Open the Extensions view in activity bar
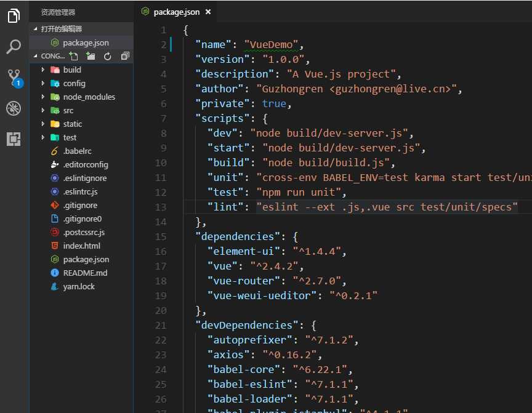This screenshot has height=413, width=532. [x=14, y=139]
